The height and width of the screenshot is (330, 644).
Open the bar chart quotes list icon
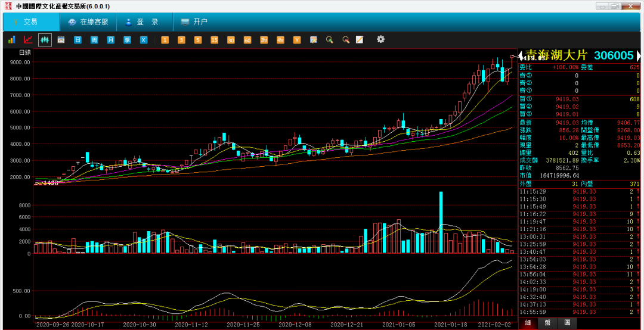[11, 40]
